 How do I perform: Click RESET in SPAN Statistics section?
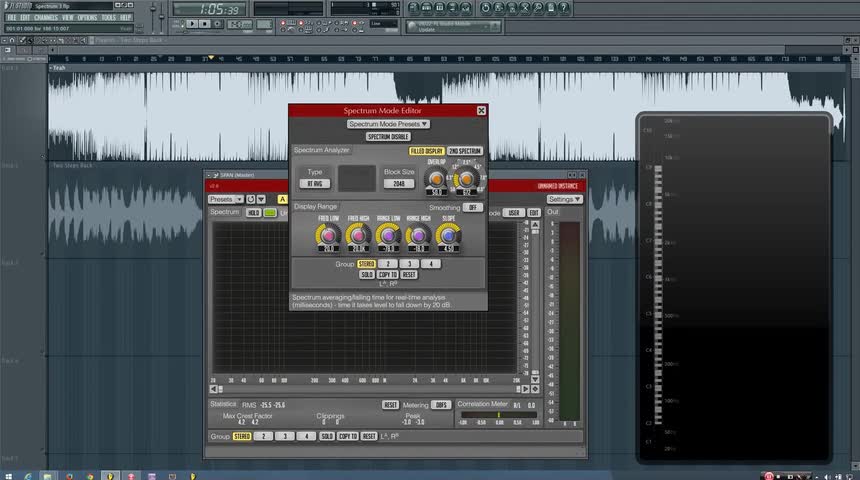[391, 405]
